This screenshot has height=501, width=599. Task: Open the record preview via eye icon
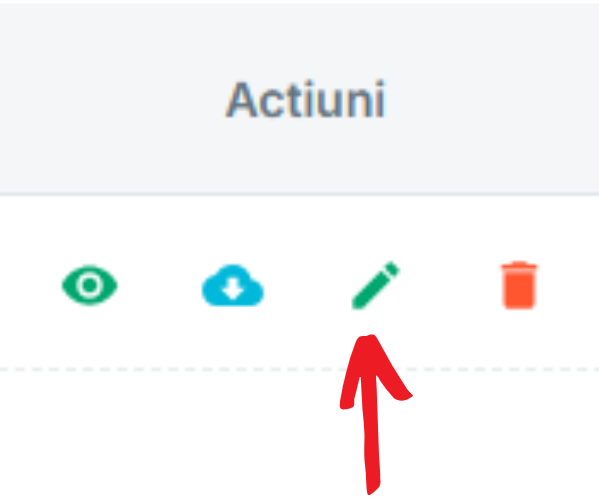pos(90,285)
